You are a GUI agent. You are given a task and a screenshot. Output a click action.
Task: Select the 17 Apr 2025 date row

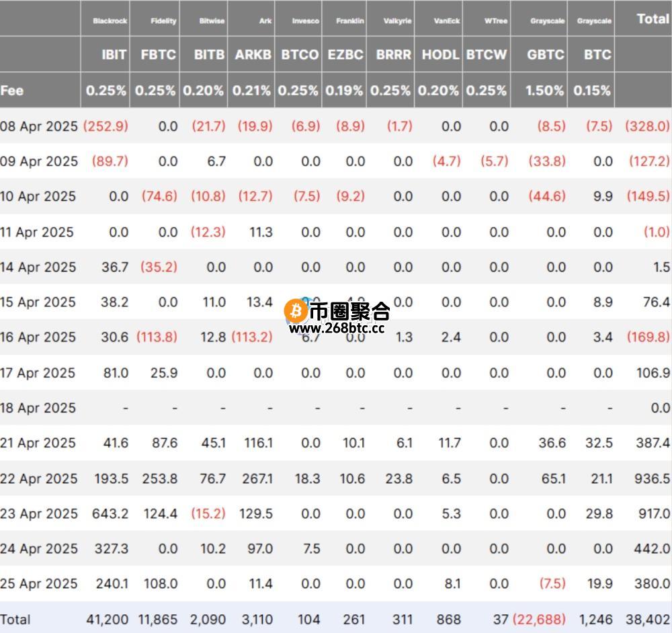tap(38, 374)
